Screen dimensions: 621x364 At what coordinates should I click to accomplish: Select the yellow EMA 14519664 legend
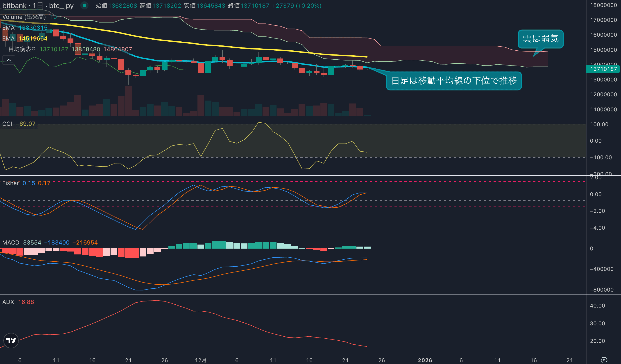25,38
